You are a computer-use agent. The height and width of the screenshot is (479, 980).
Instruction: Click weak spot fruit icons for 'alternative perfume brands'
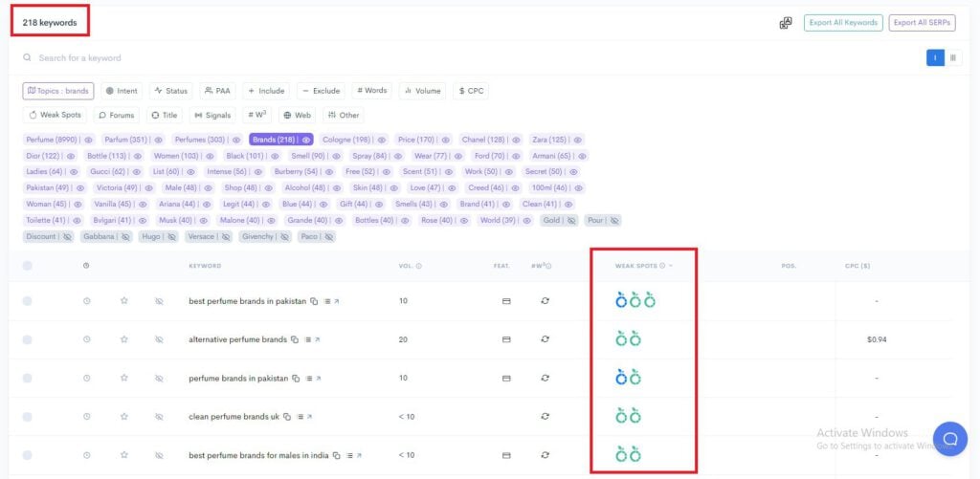pos(628,339)
